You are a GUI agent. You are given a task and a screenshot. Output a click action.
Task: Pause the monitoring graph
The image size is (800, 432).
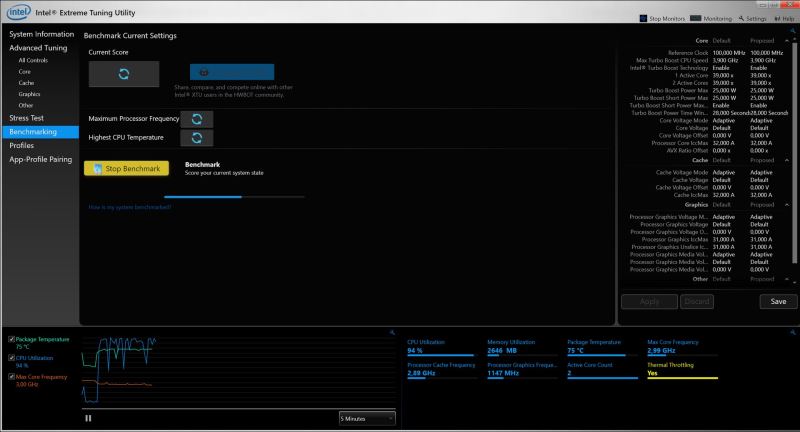pos(88,418)
